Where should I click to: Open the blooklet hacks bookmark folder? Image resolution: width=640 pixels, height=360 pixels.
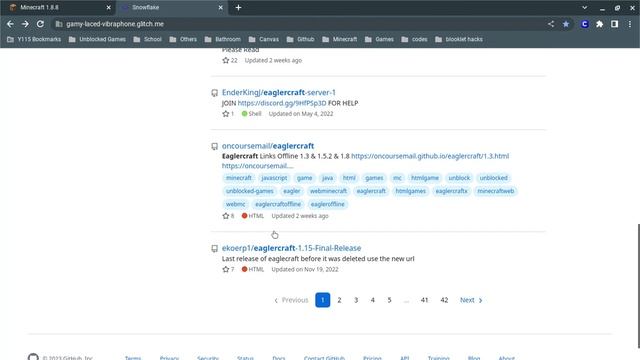(459, 39)
